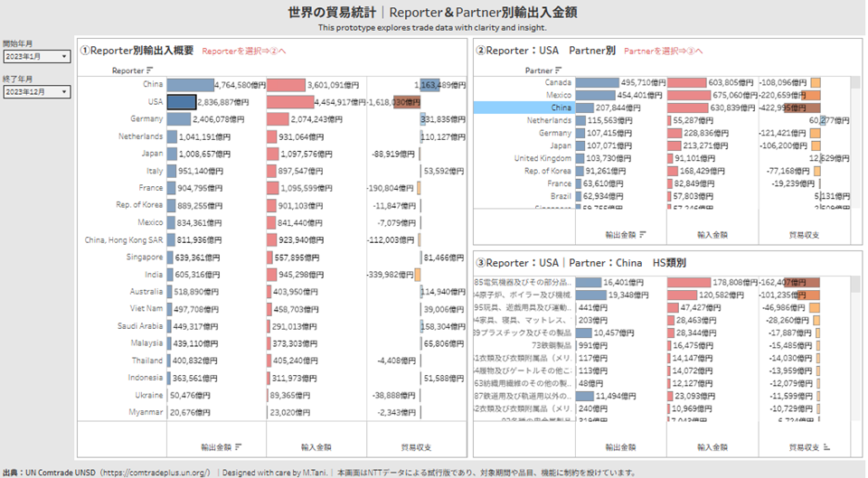The height and width of the screenshot is (478, 868).
Task: Click 貿易収支 axis label in panel ②
Action: click(x=803, y=234)
